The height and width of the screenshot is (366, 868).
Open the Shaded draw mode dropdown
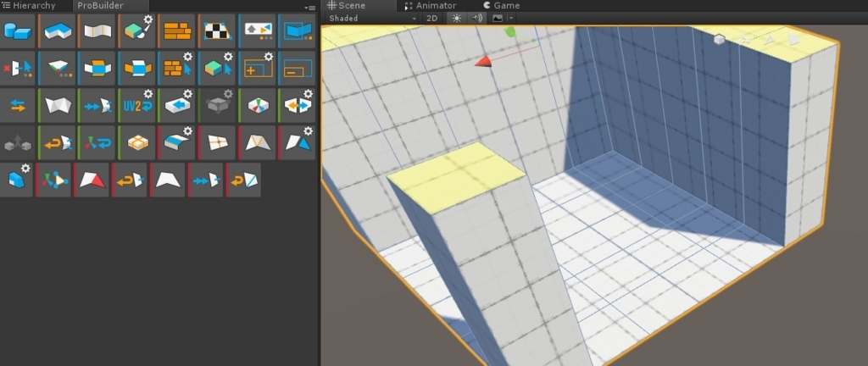coord(373,18)
